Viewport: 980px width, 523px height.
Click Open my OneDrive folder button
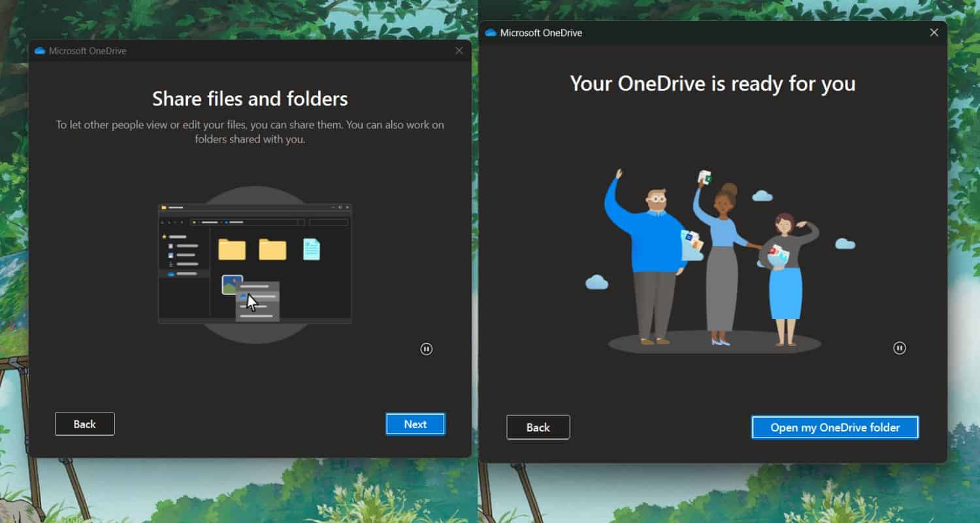point(835,428)
